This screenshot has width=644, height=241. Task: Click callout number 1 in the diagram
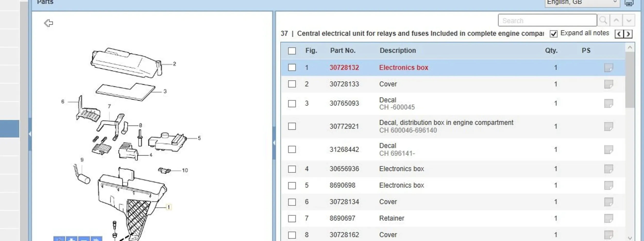pos(168,207)
